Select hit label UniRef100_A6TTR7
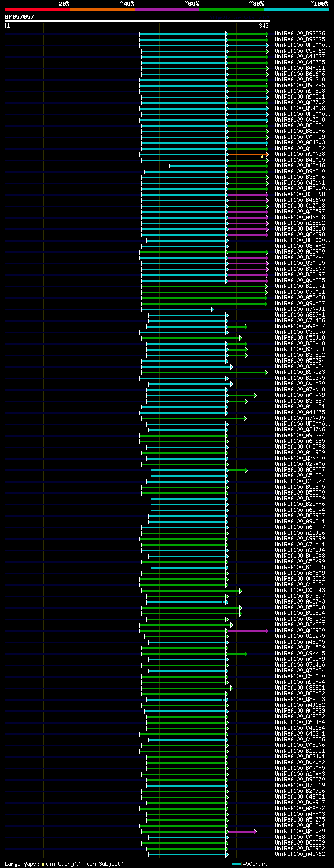 pos(300,527)
